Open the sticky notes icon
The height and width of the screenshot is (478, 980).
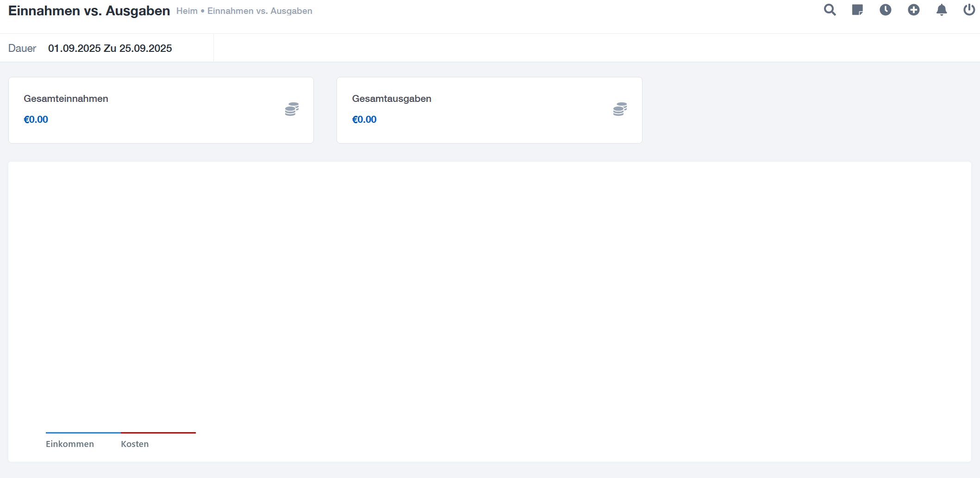tap(857, 10)
